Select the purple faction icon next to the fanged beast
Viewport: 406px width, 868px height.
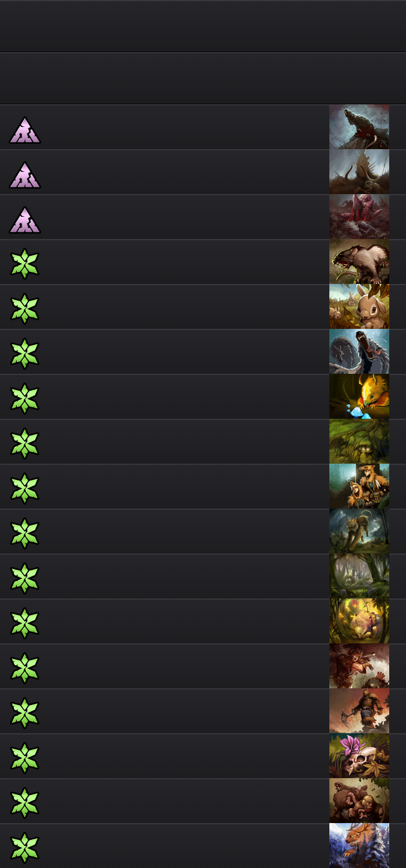point(25,130)
